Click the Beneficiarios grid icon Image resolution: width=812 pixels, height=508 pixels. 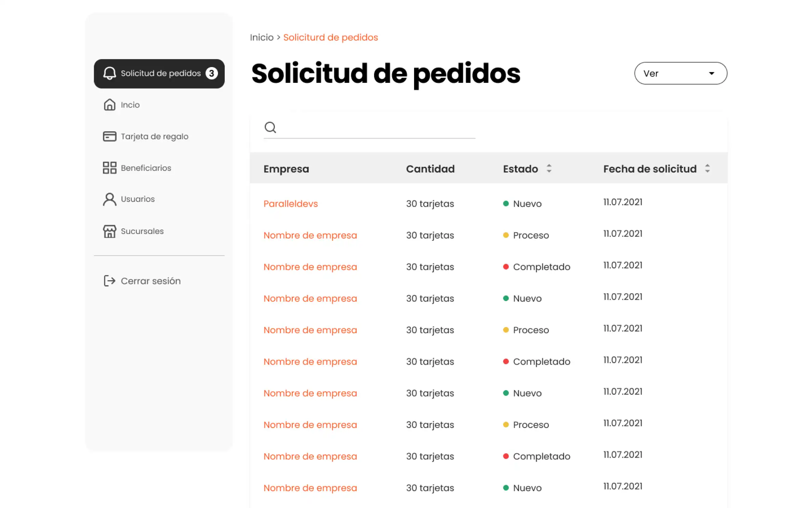(x=109, y=168)
